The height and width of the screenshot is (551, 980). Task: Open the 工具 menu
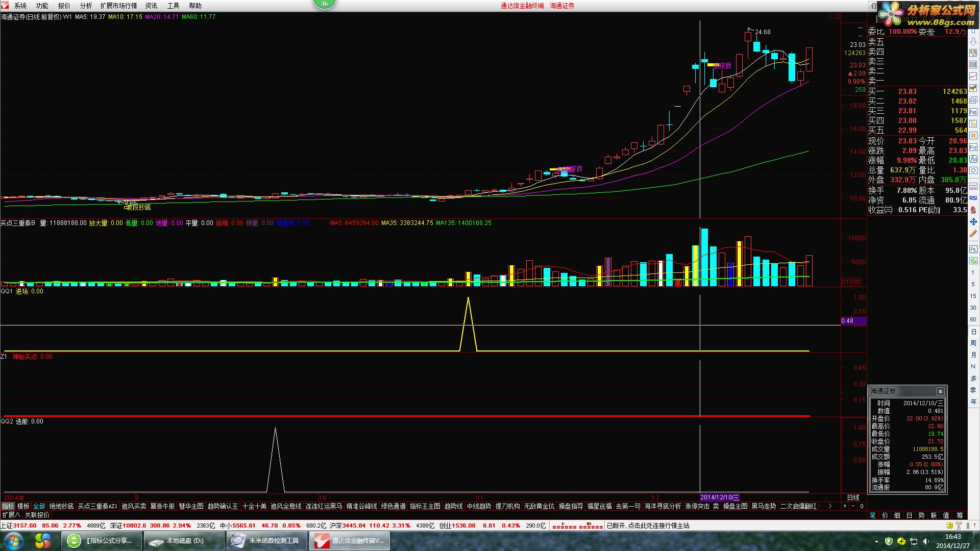pyautogui.click(x=174, y=6)
